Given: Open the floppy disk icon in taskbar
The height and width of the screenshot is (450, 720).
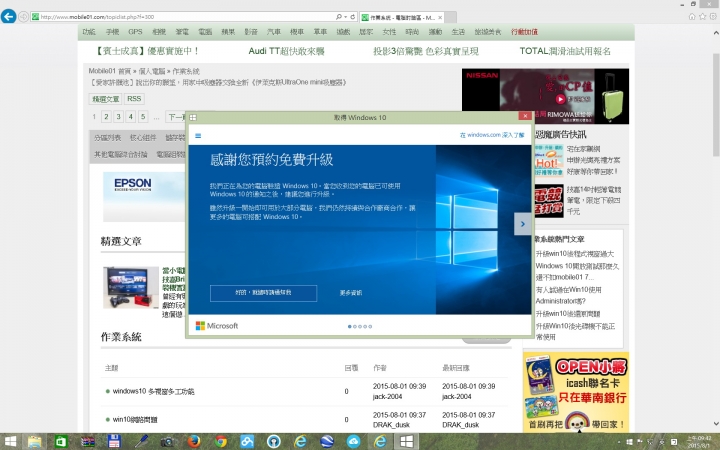Looking at the screenshot, I should coord(114,442).
